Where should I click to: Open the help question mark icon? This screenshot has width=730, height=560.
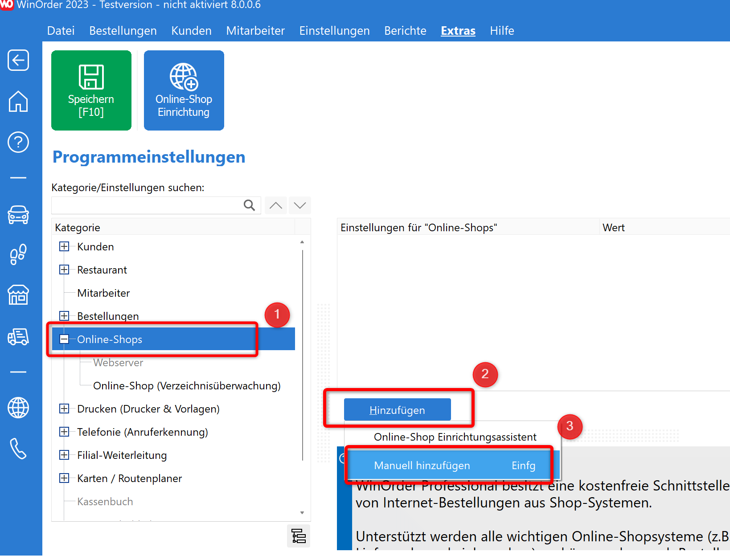[18, 142]
